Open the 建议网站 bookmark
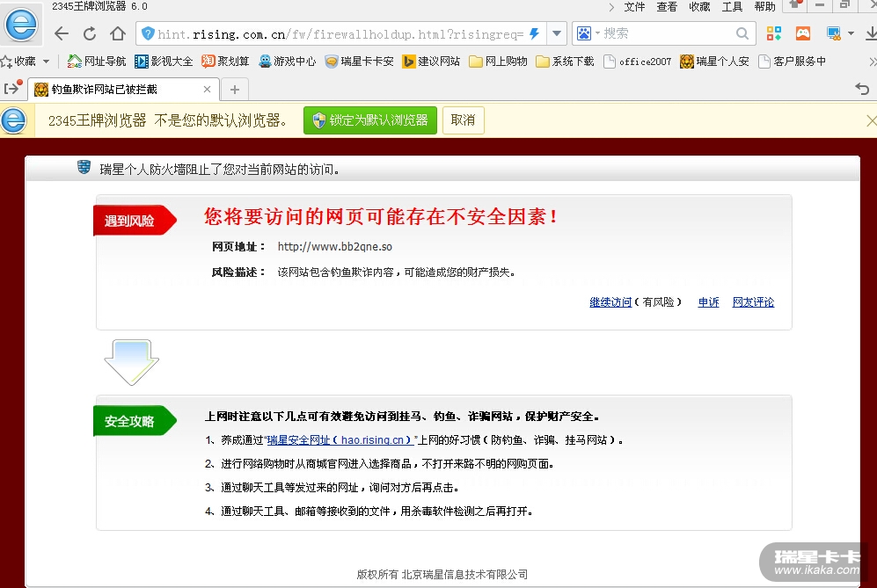The height and width of the screenshot is (588, 877). point(431,62)
